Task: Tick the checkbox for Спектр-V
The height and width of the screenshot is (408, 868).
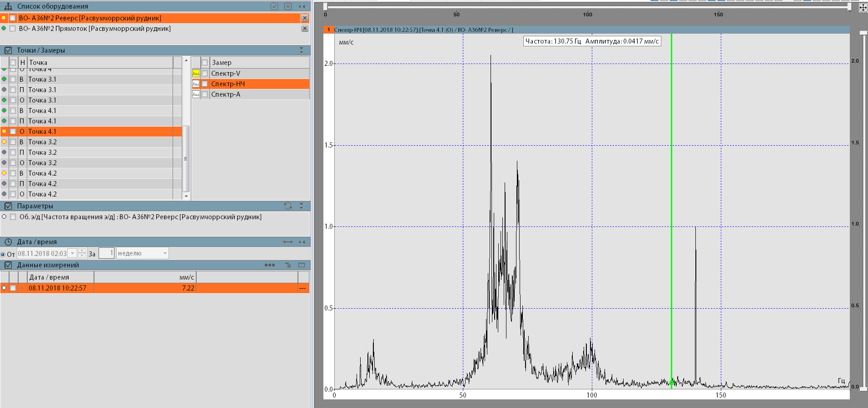Action: pyautogui.click(x=205, y=73)
